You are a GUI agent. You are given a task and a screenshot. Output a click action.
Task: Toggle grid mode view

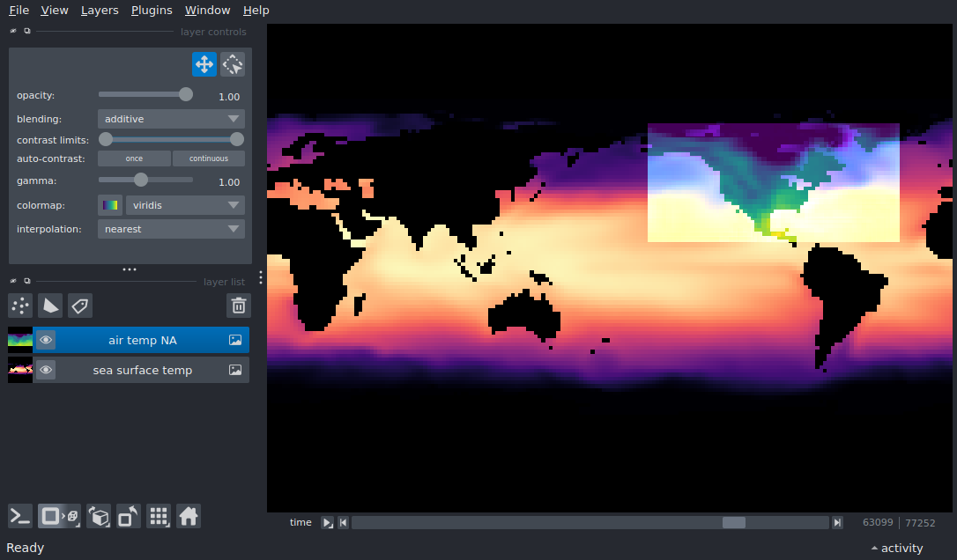pos(159,516)
